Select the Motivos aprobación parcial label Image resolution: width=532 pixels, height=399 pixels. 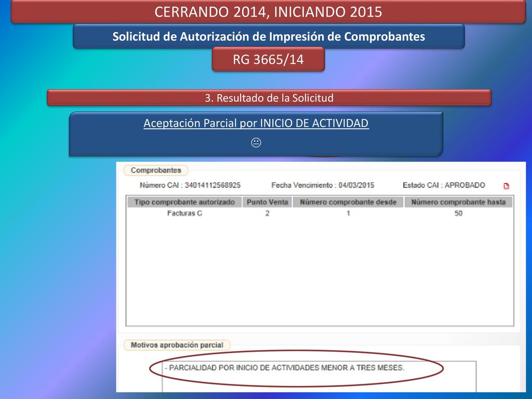click(177, 345)
